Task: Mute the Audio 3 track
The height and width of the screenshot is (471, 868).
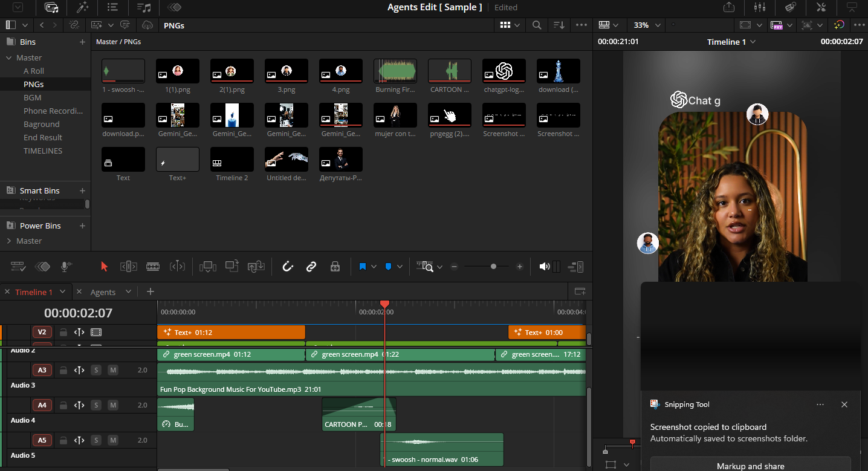Action: pos(113,370)
